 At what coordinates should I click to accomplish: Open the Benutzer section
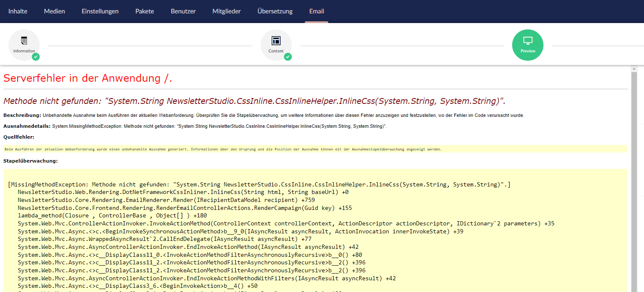coord(183,11)
